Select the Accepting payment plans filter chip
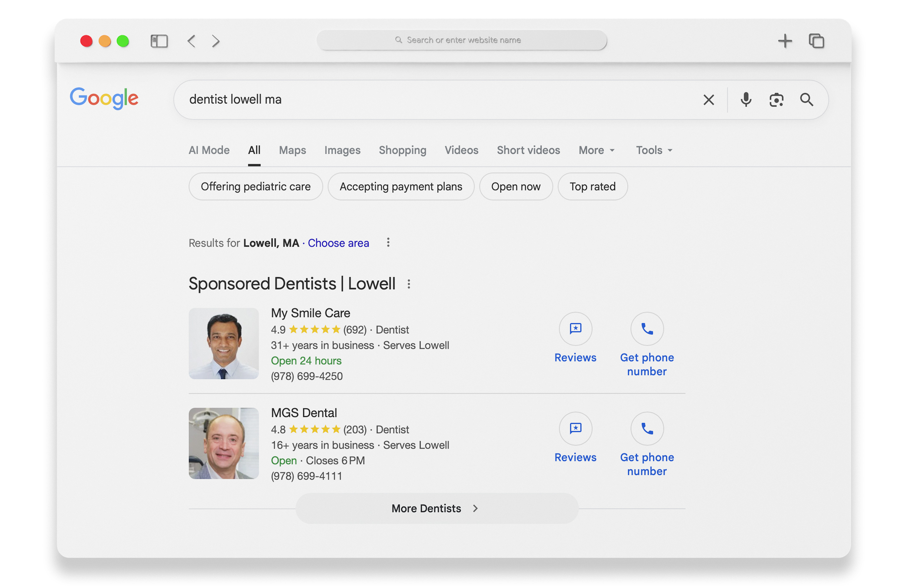The image size is (913, 588). 401,186
